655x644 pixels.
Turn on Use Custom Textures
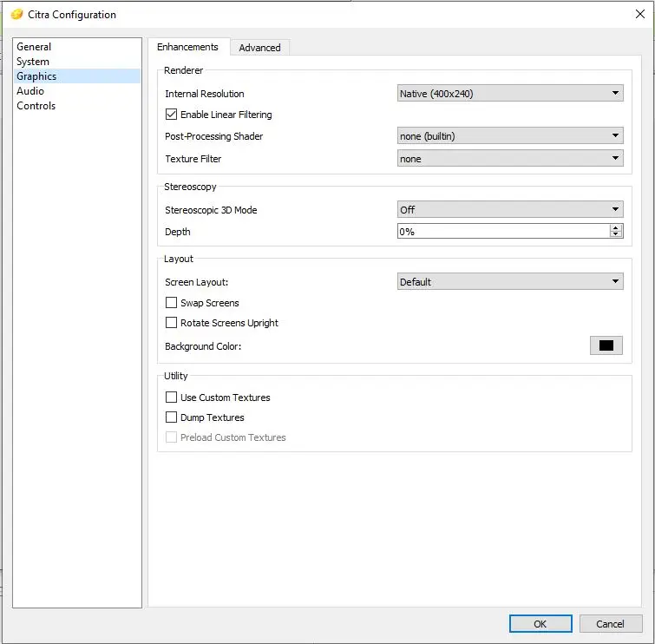click(x=171, y=398)
